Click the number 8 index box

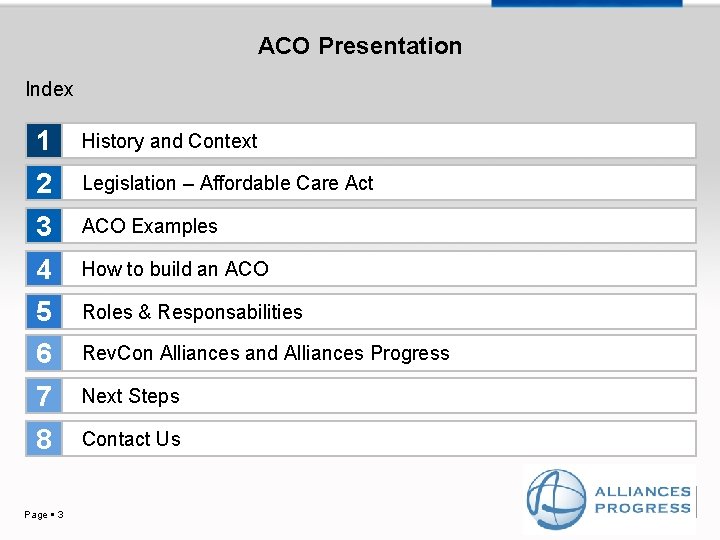coord(43,439)
